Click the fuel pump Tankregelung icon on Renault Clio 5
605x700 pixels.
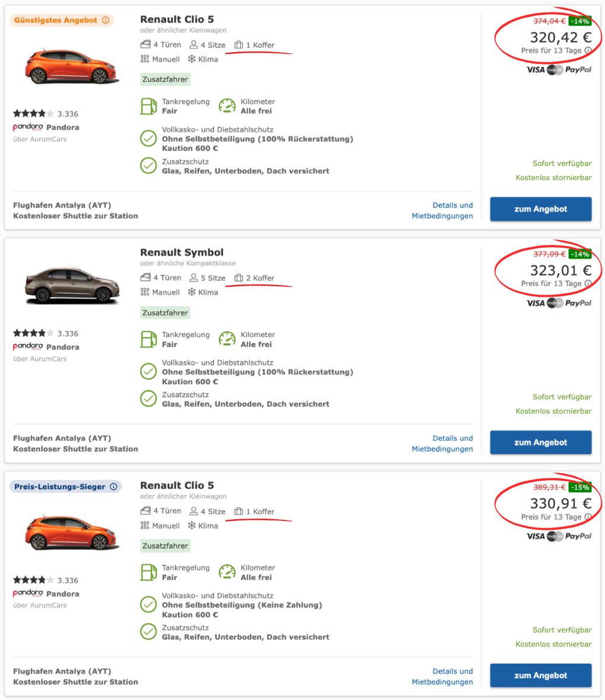point(148,106)
